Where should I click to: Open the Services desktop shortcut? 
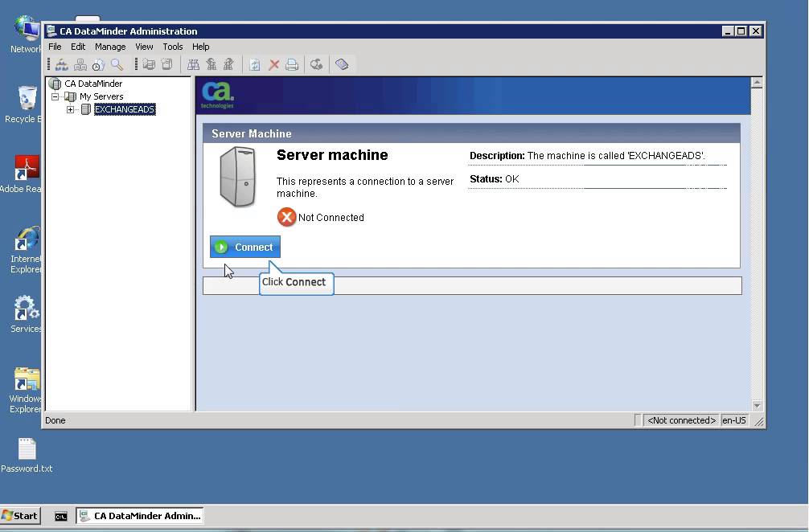26,314
